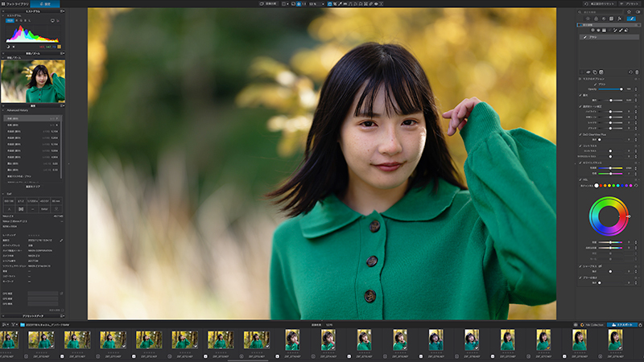Select the crop tool in top toolbar
Screen dimensions: 644x362
[x=335, y=4]
